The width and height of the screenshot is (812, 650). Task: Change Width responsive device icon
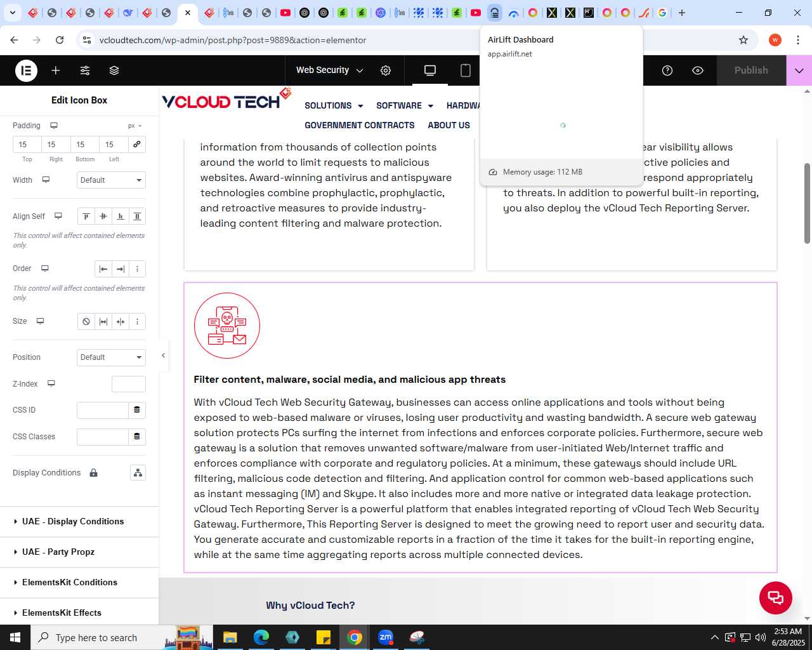pyautogui.click(x=46, y=180)
